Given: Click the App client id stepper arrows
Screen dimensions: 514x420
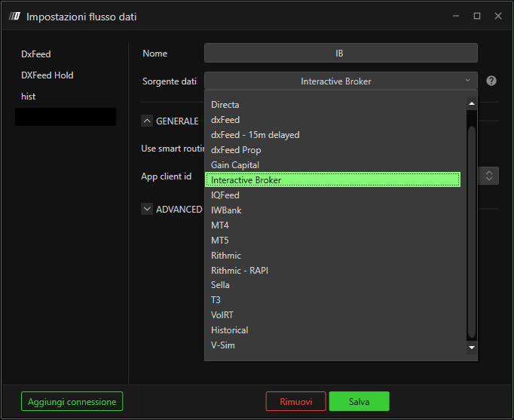Looking at the screenshot, I should click(489, 176).
